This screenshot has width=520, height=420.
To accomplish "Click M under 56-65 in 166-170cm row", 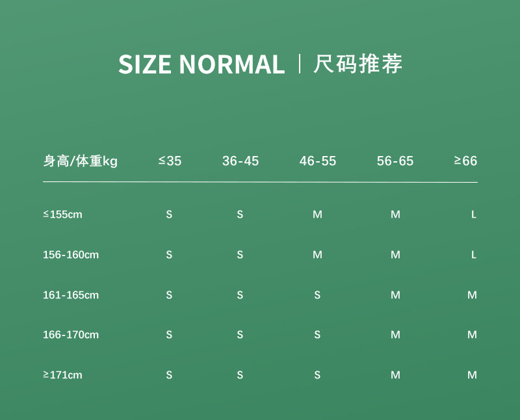I will (x=395, y=335).
